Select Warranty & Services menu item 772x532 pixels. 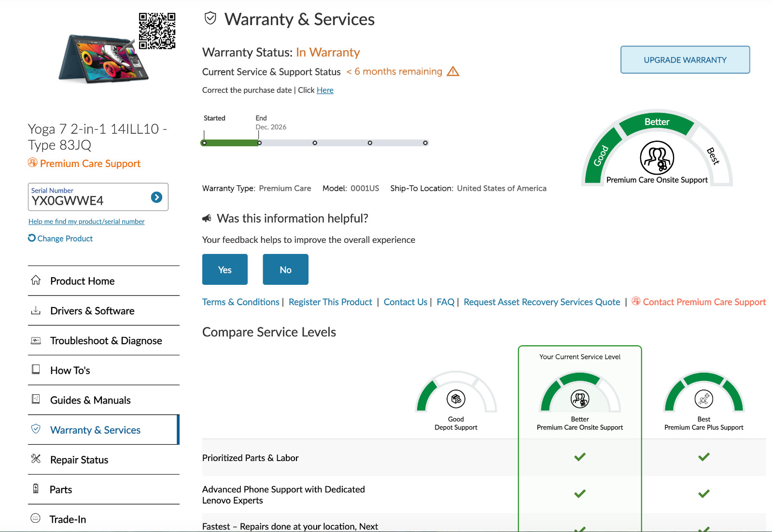pos(104,430)
